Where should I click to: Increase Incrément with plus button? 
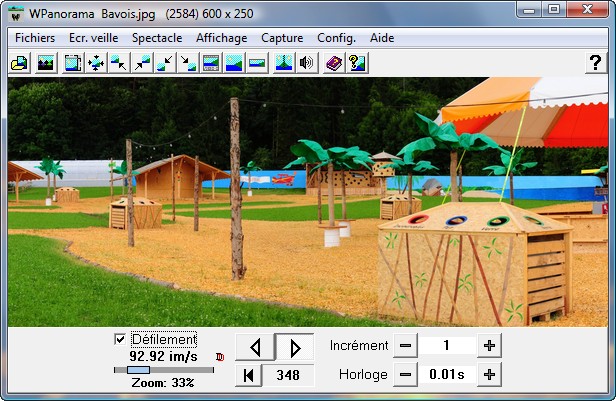(x=489, y=346)
